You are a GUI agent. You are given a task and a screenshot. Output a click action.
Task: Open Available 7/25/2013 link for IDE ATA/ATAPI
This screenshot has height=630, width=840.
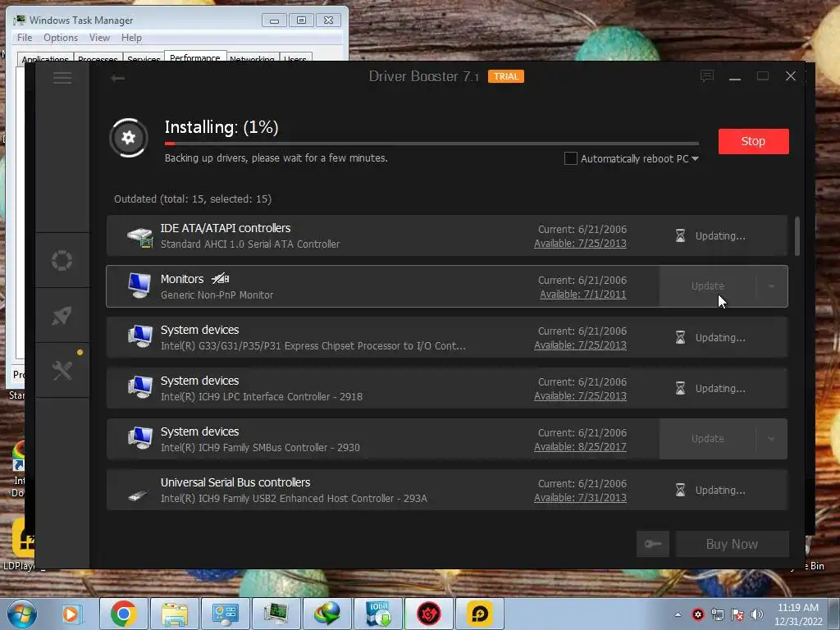coord(580,243)
